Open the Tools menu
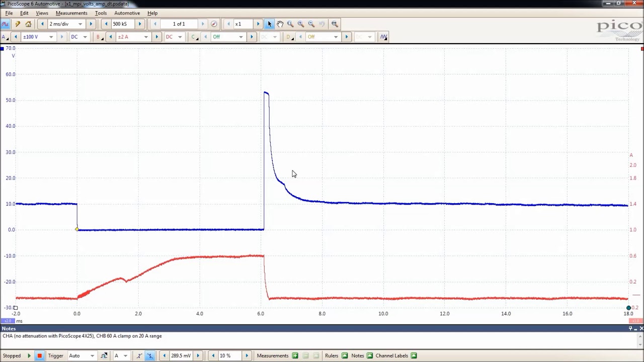 pyautogui.click(x=101, y=13)
